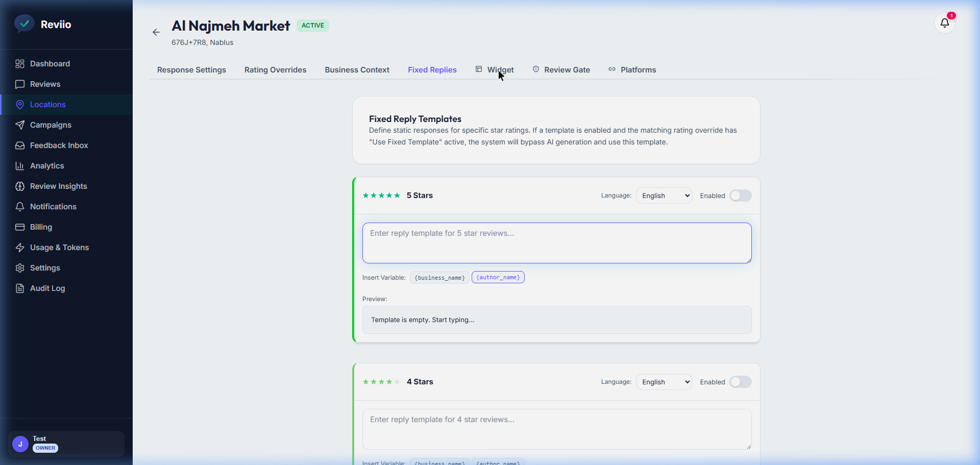980x465 pixels.
Task: Click the Test OWNER user profile card
Action: [66, 444]
